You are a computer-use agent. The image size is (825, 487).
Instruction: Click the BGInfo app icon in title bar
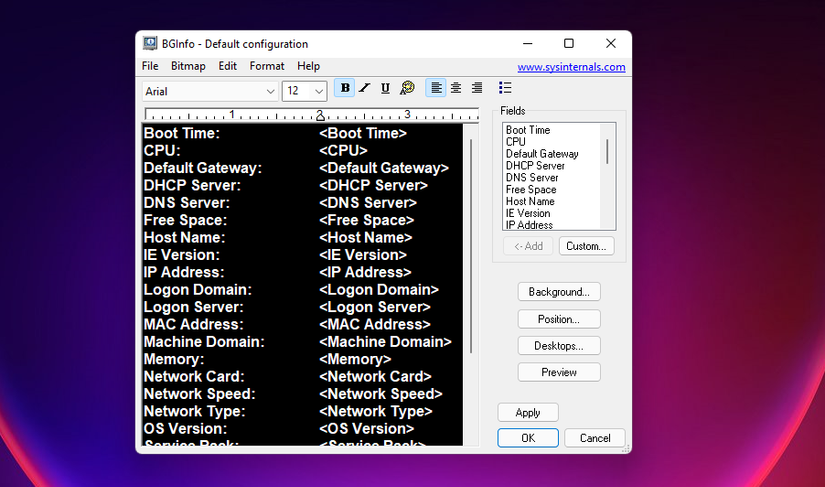point(150,44)
